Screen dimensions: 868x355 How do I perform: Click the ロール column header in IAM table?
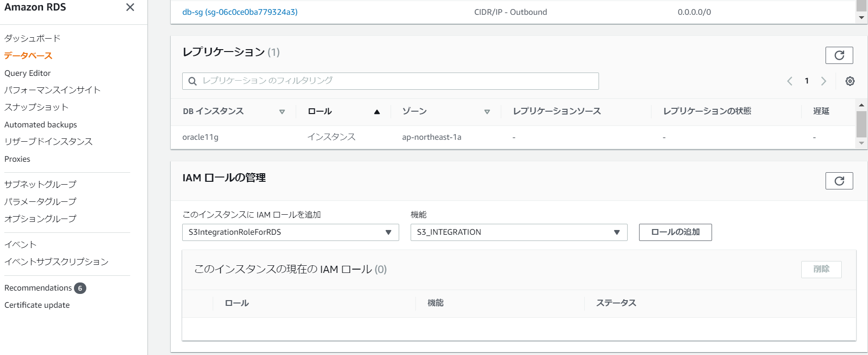point(237,303)
